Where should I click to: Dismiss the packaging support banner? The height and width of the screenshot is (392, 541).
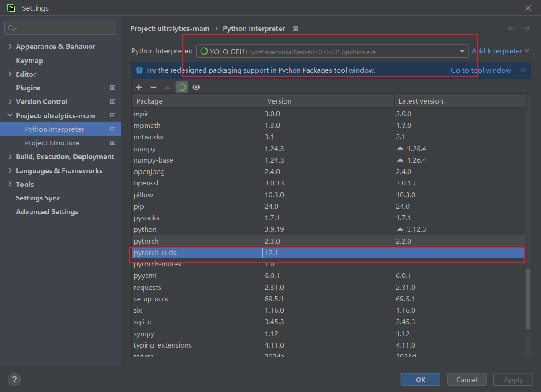pos(523,70)
